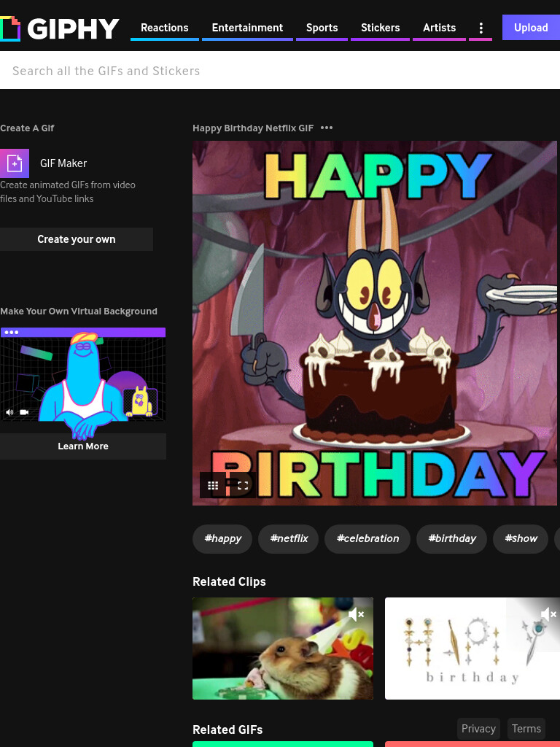Open the Happy Birthday devil cake GIF
This screenshot has height=747, width=560.
point(375,323)
